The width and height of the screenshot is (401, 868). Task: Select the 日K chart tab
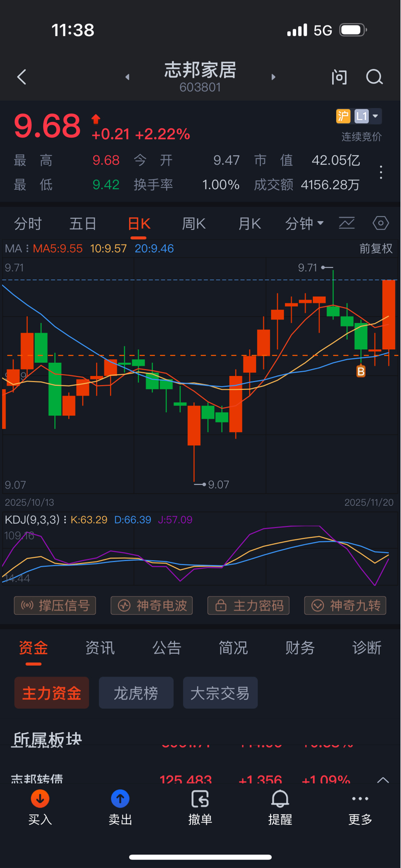pyautogui.click(x=139, y=224)
